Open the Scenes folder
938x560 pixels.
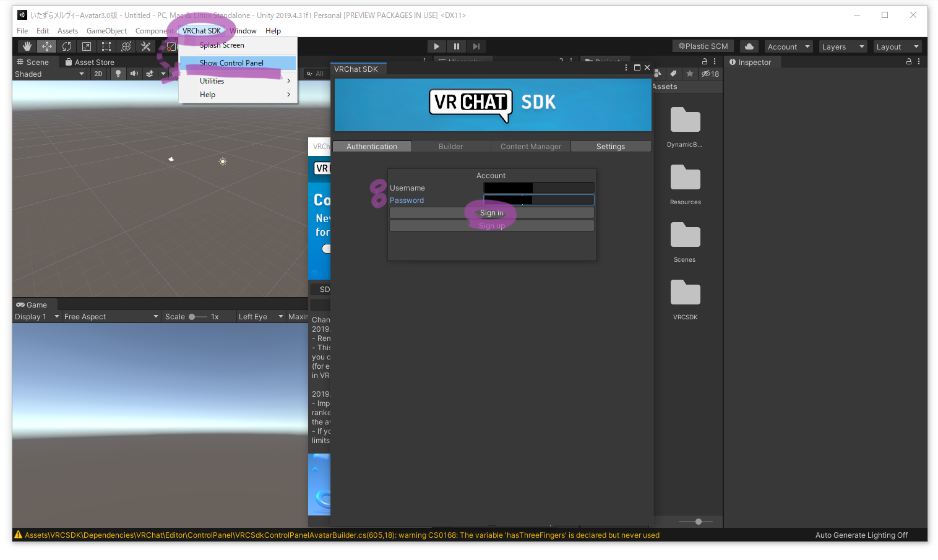pos(685,241)
